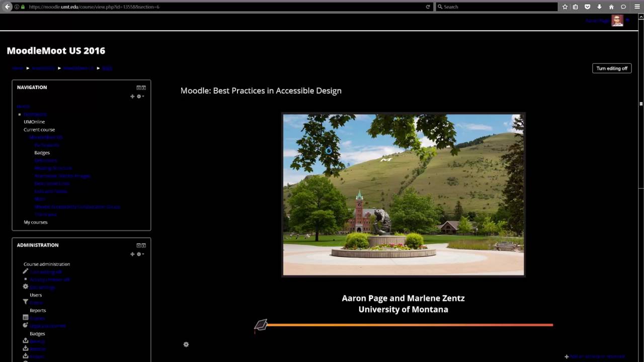The height and width of the screenshot is (362, 644).
Task: Open the Moodle Accessibility Collaboration Group link
Action: click(x=77, y=207)
